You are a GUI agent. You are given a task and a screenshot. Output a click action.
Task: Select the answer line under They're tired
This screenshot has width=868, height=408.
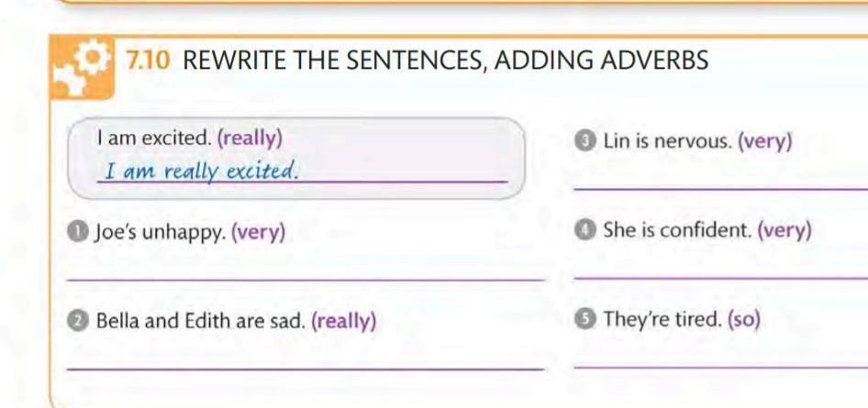[x=721, y=366]
